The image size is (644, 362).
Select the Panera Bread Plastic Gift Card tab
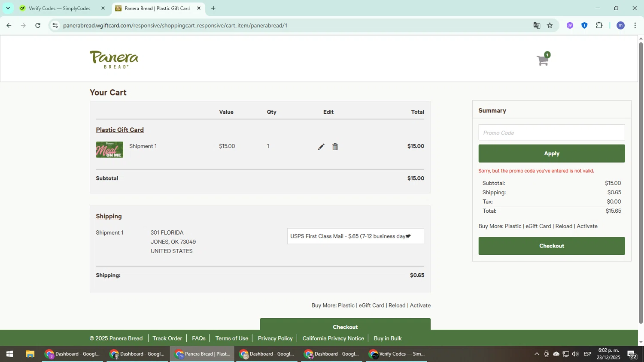click(x=157, y=8)
